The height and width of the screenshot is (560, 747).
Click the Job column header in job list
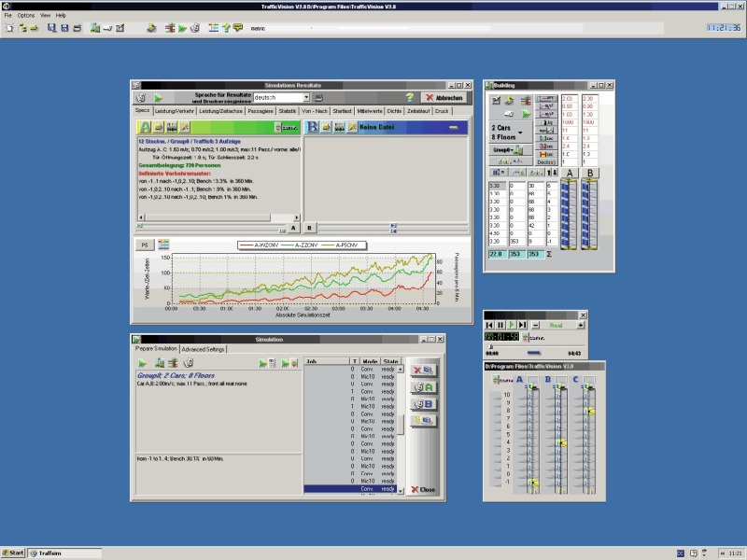(x=327, y=361)
